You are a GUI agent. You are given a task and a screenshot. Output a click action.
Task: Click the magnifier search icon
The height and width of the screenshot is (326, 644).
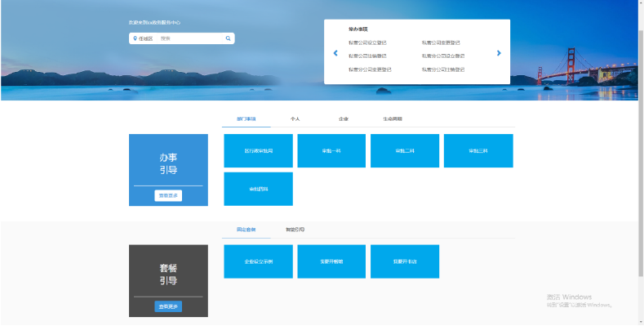[228, 38]
